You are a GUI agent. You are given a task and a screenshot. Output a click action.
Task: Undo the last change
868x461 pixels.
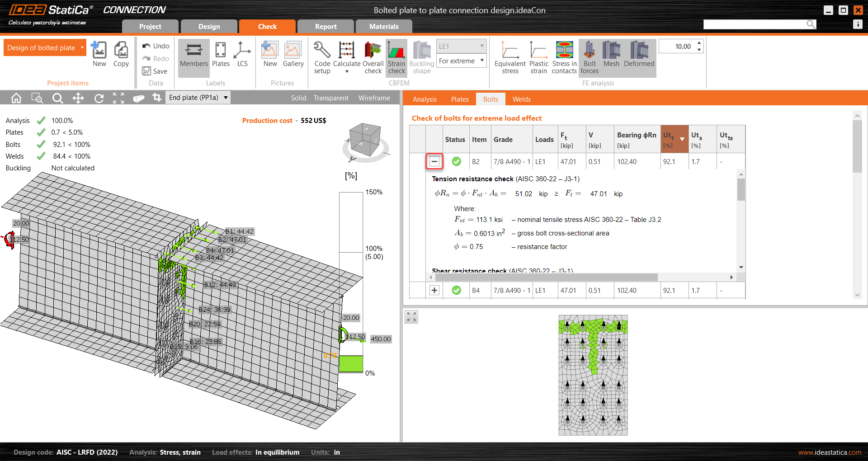[156, 46]
